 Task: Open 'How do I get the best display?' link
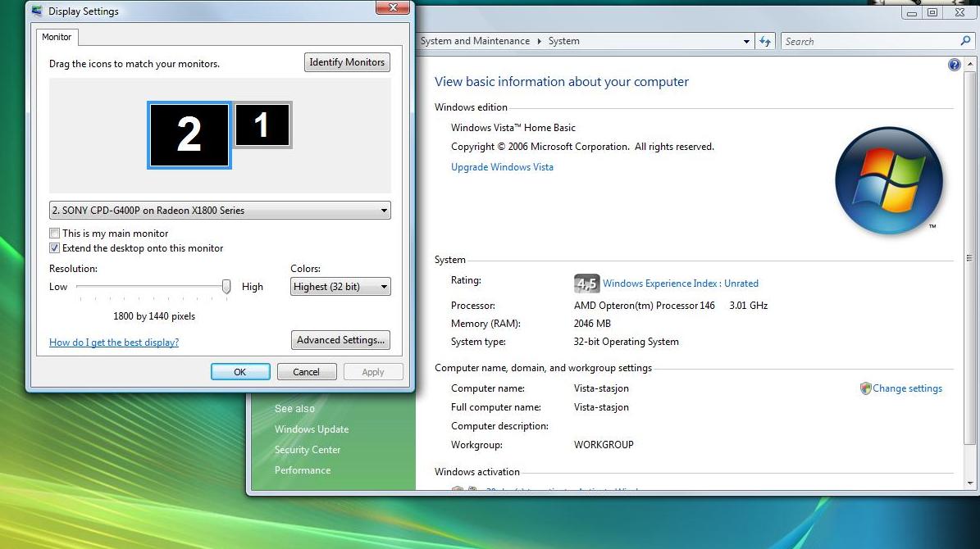coord(114,343)
